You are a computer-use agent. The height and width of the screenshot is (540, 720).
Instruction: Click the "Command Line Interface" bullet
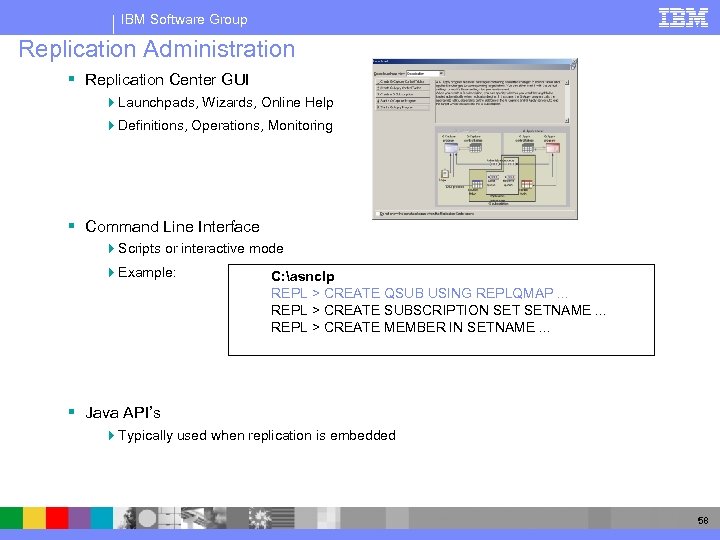coord(172,226)
